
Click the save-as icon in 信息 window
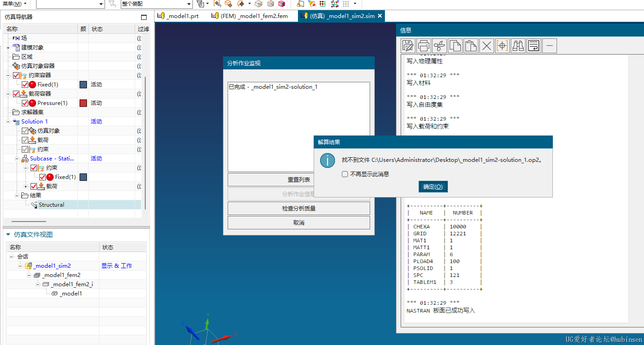pos(408,46)
